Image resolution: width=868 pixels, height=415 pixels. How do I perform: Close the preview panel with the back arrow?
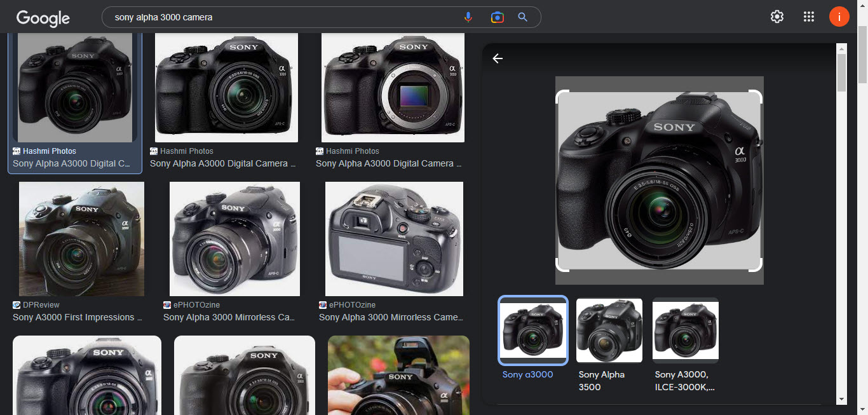[498, 58]
